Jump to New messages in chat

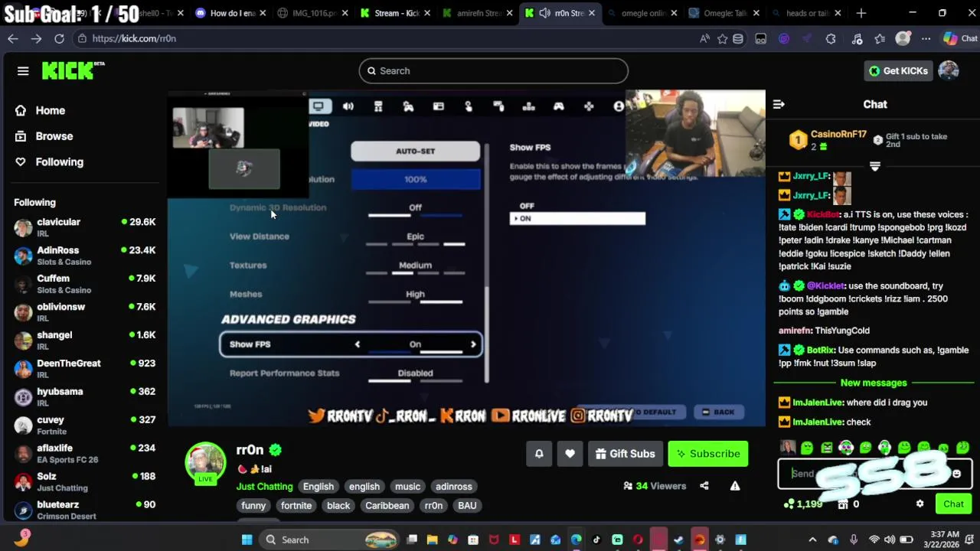[x=874, y=383]
